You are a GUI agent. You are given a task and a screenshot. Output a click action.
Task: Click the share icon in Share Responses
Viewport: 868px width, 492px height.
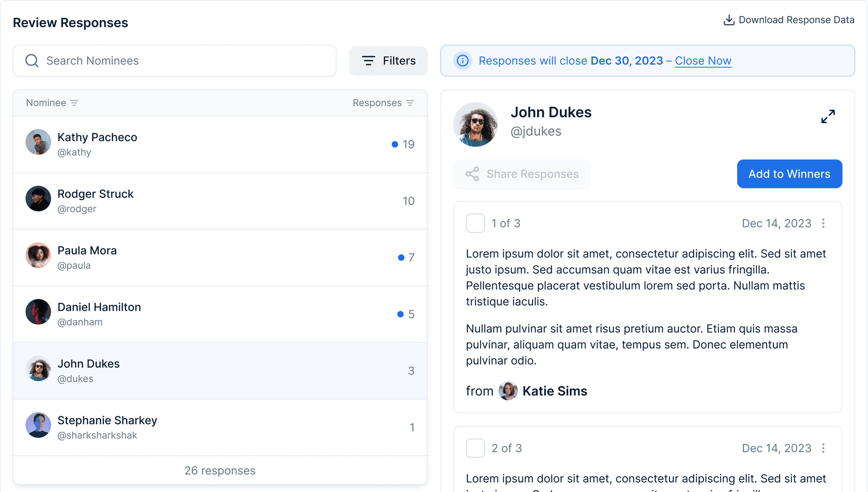472,174
